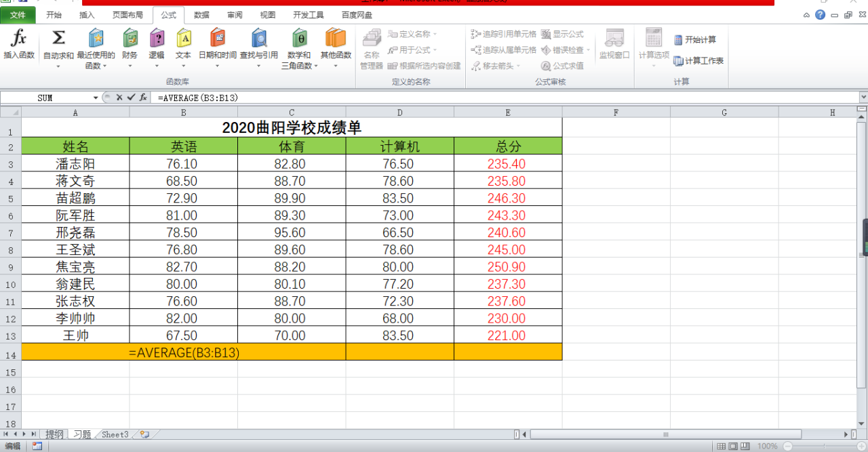Switch to the 开发工具 ribbon tab
The height and width of the screenshot is (452, 868).
pos(309,14)
